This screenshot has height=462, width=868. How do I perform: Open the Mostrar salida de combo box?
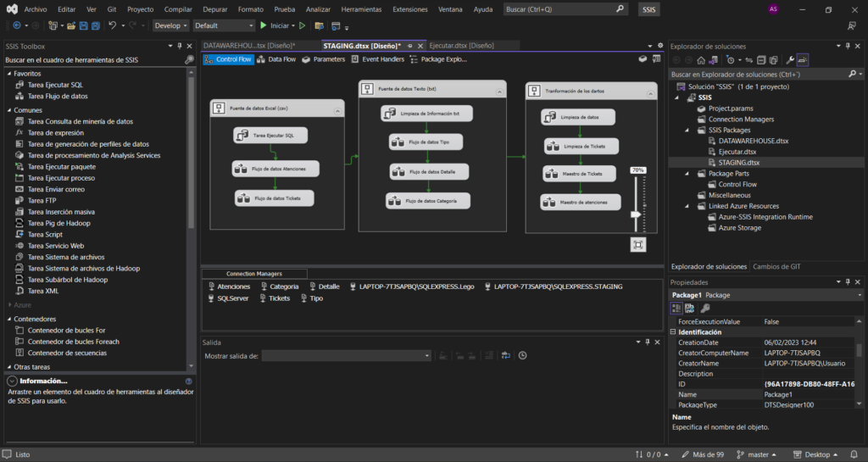(x=346, y=356)
